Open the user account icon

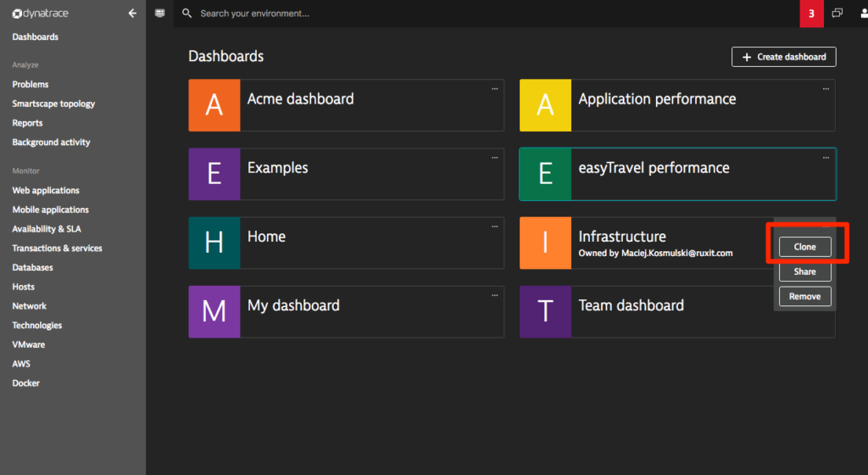point(864,14)
